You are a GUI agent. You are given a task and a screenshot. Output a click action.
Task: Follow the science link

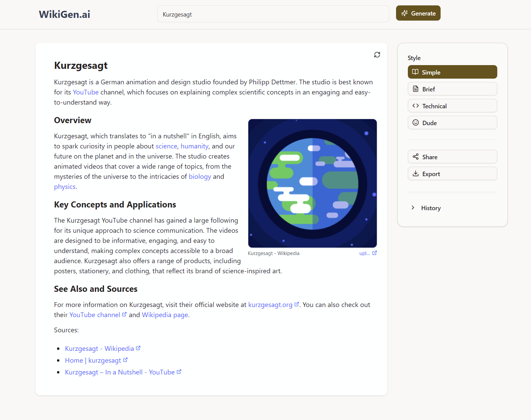pyautogui.click(x=166, y=146)
